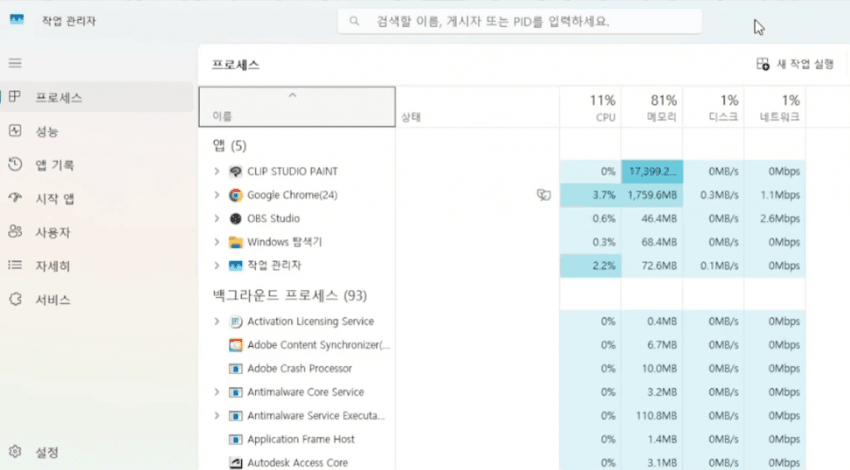Open the hamburger navigation menu
This screenshot has height=470, width=850.
[x=15, y=63]
